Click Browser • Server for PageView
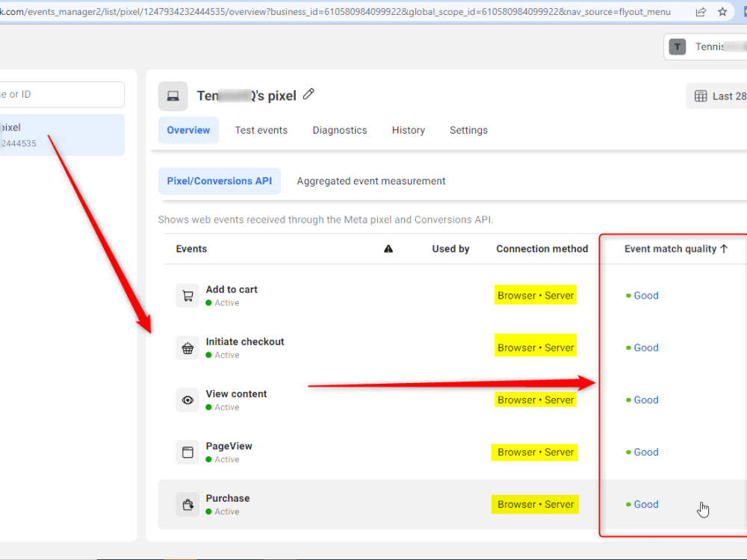 click(x=535, y=452)
